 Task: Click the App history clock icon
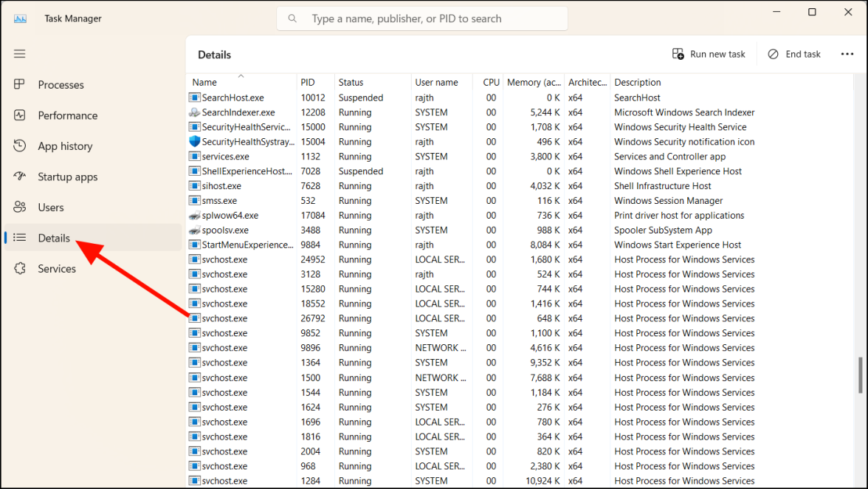20,146
